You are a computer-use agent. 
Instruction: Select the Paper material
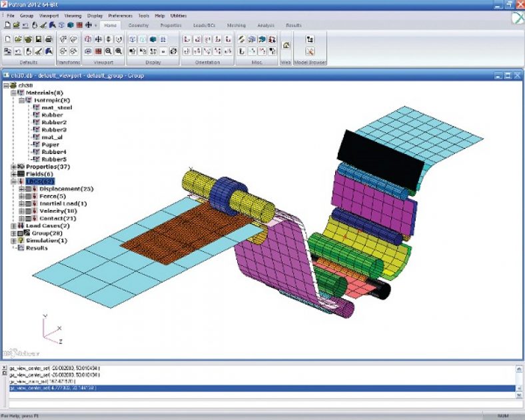point(50,145)
